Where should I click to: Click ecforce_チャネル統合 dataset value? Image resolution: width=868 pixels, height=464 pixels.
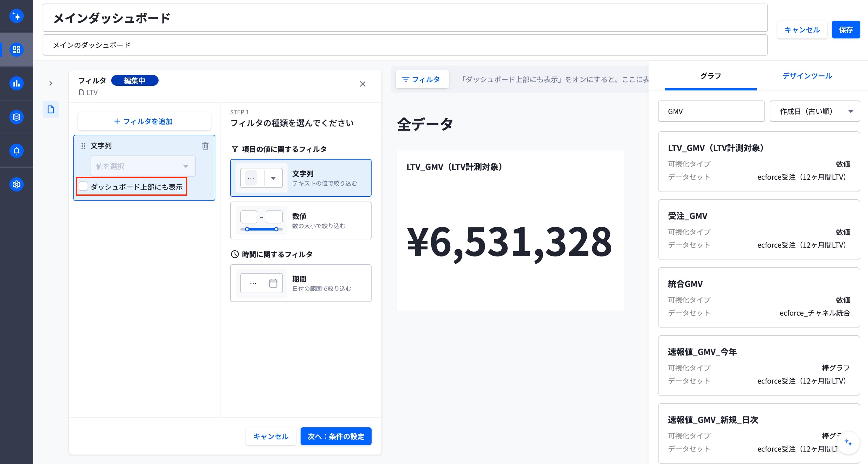tap(814, 313)
